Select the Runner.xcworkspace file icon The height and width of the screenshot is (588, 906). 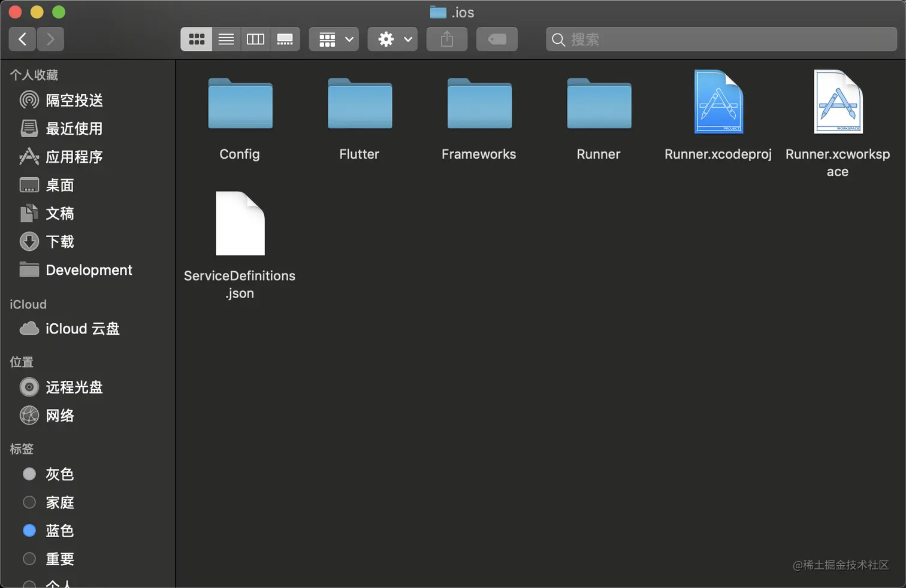[x=838, y=102]
